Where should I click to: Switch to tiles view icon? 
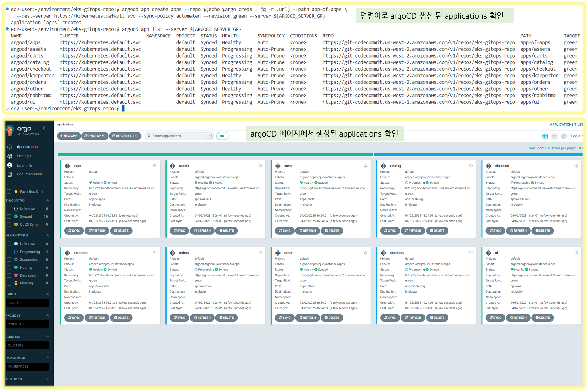coord(545,136)
